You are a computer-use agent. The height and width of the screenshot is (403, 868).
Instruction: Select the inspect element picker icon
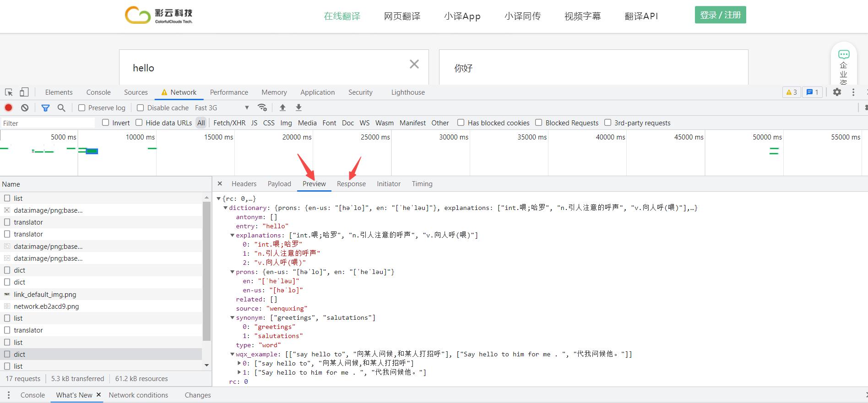click(9, 92)
